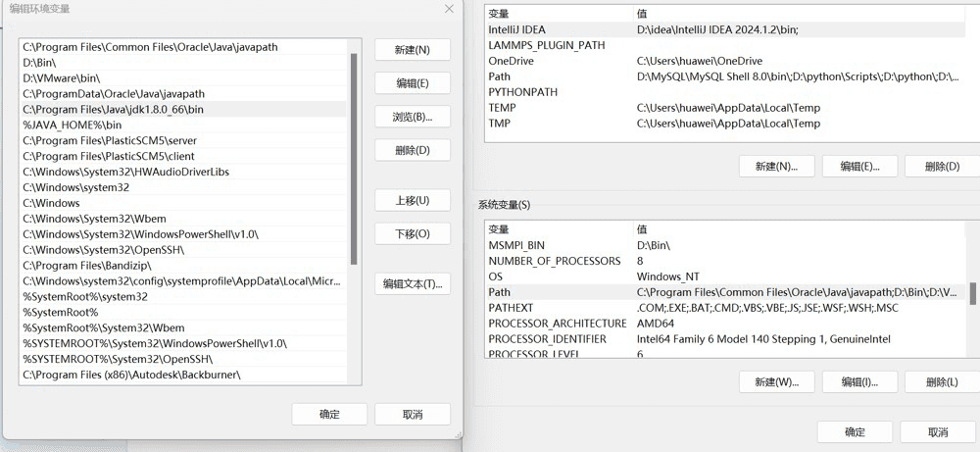
Task: Select the HWAudioDriverLibs path entry
Action: 182,172
